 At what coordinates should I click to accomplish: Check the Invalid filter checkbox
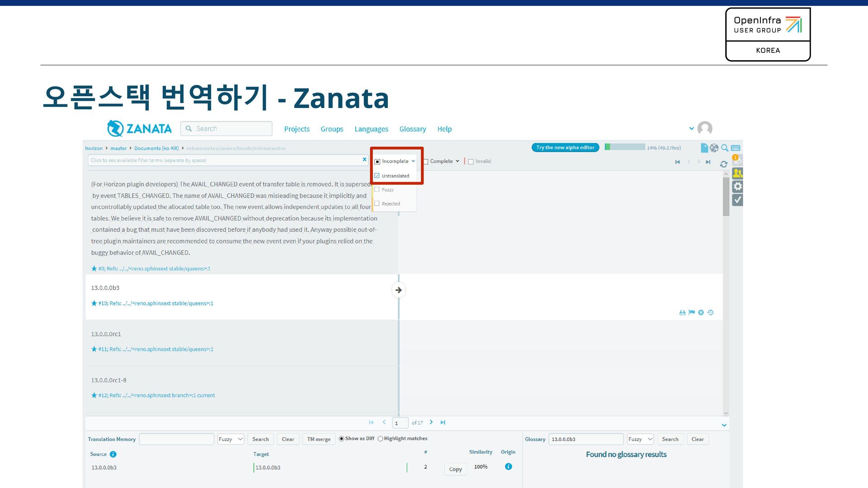(471, 161)
